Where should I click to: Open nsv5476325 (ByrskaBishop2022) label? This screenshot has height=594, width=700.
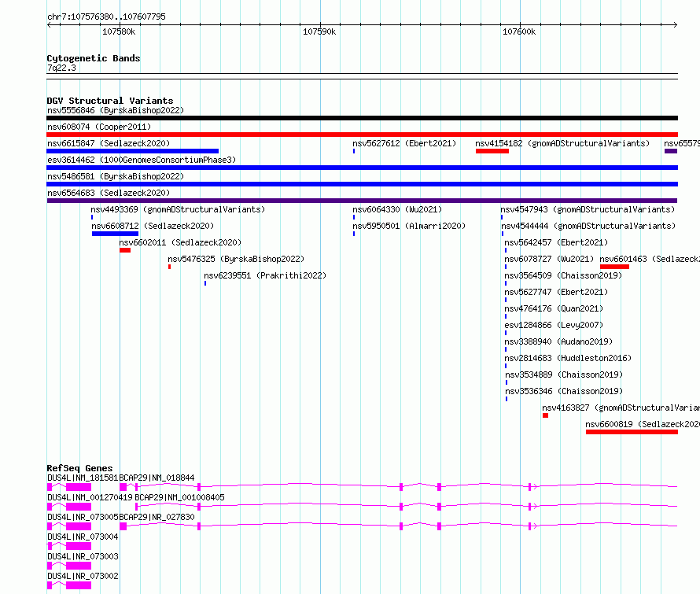click(x=236, y=259)
